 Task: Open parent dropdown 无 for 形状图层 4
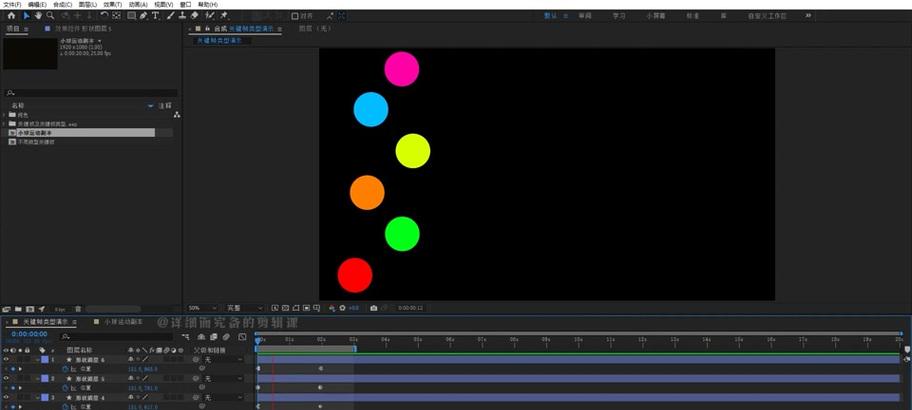223,397
